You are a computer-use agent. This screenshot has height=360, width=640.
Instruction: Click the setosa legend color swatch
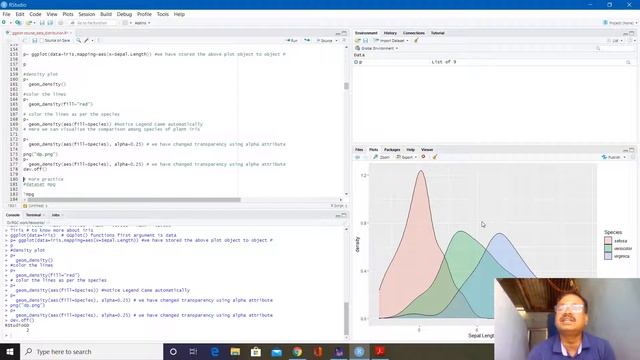point(608,241)
